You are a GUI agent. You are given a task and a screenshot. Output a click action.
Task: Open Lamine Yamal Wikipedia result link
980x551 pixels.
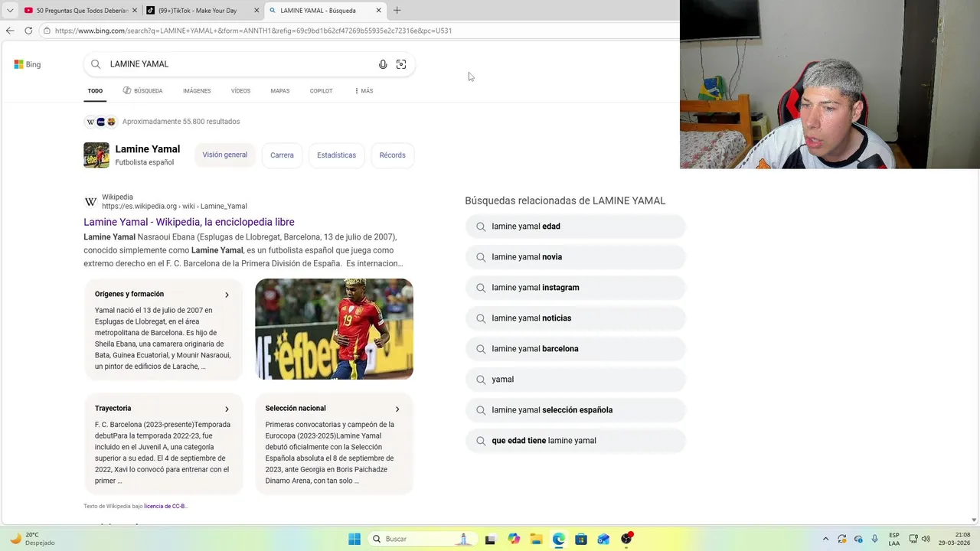(189, 222)
